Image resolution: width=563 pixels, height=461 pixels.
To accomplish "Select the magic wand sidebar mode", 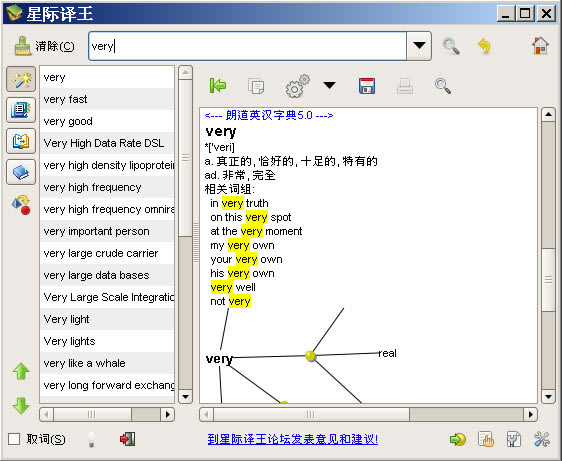I will point(21,79).
